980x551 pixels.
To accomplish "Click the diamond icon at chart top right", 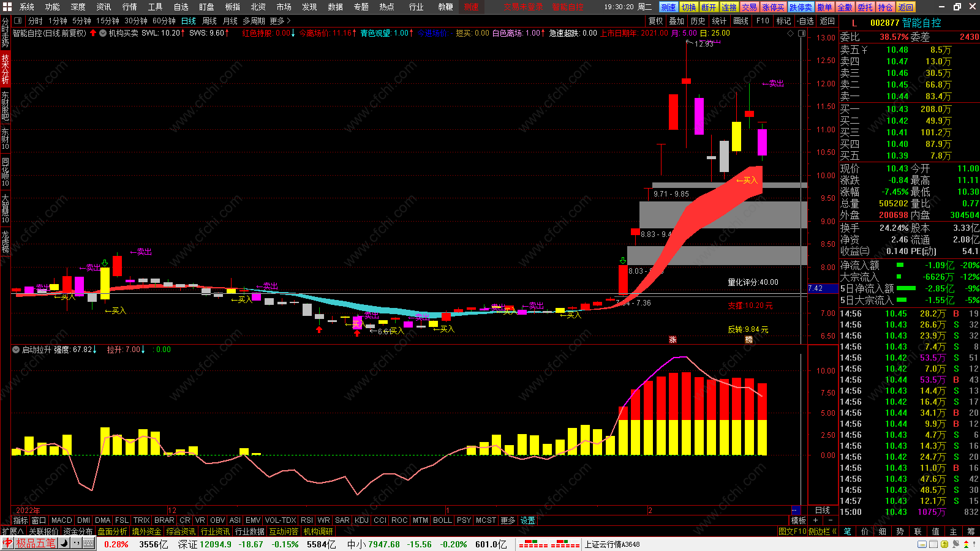I will tap(790, 33).
